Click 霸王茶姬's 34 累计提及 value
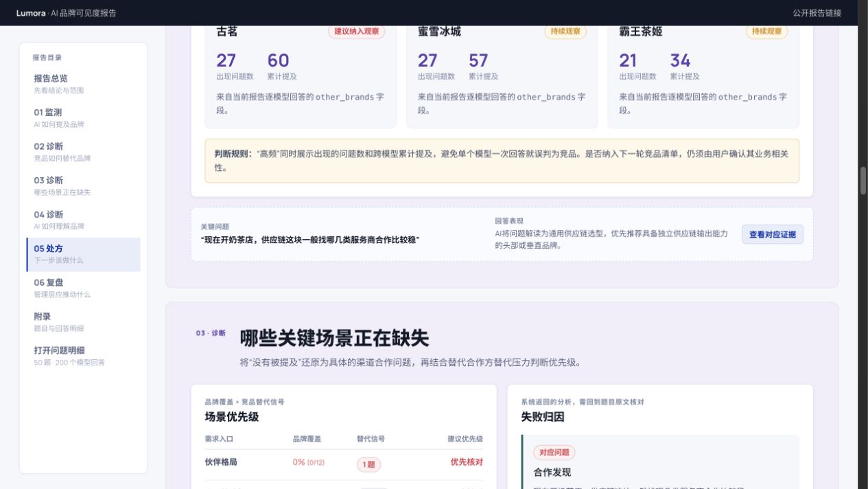The height and width of the screenshot is (489, 868). (680, 60)
